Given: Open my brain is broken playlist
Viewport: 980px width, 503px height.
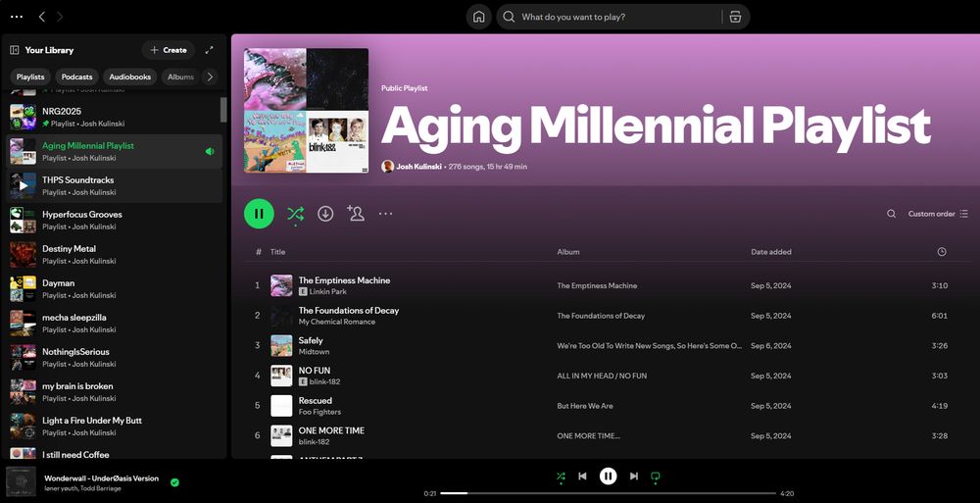Looking at the screenshot, I should click(114, 392).
